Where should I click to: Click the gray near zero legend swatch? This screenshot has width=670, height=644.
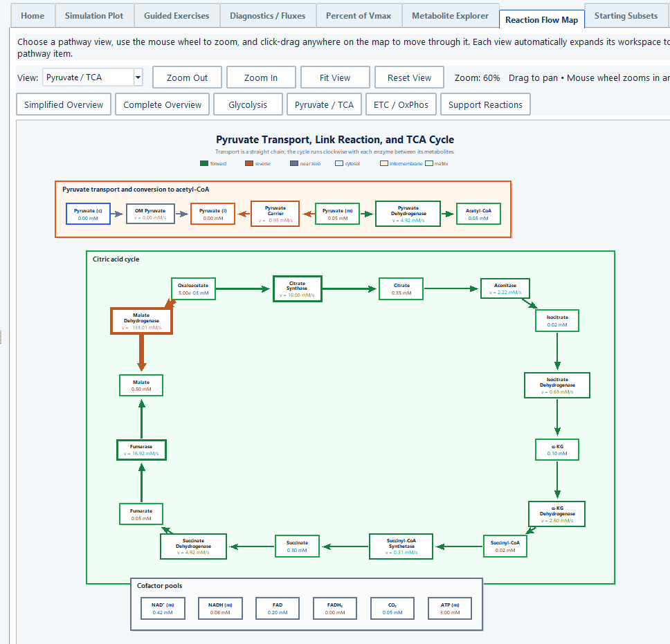294,163
